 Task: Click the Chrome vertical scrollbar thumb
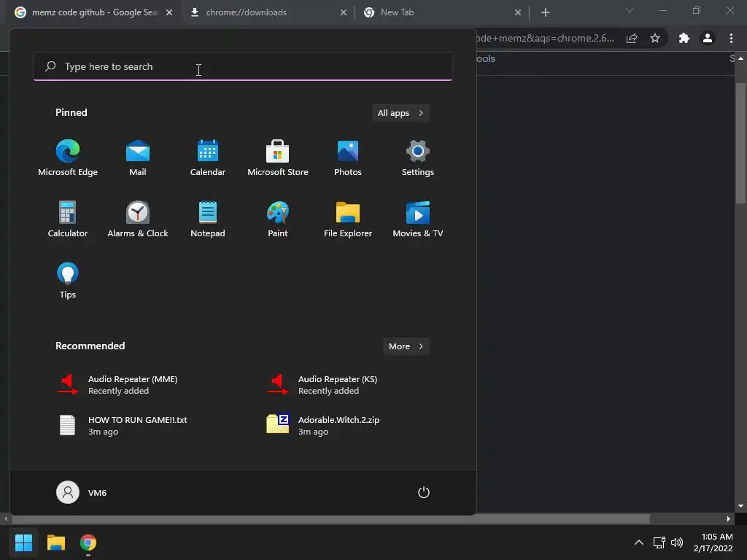pos(740,143)
